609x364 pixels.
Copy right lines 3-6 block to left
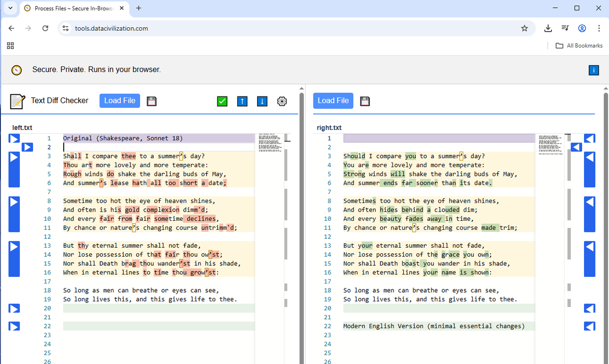coord(589,170)
